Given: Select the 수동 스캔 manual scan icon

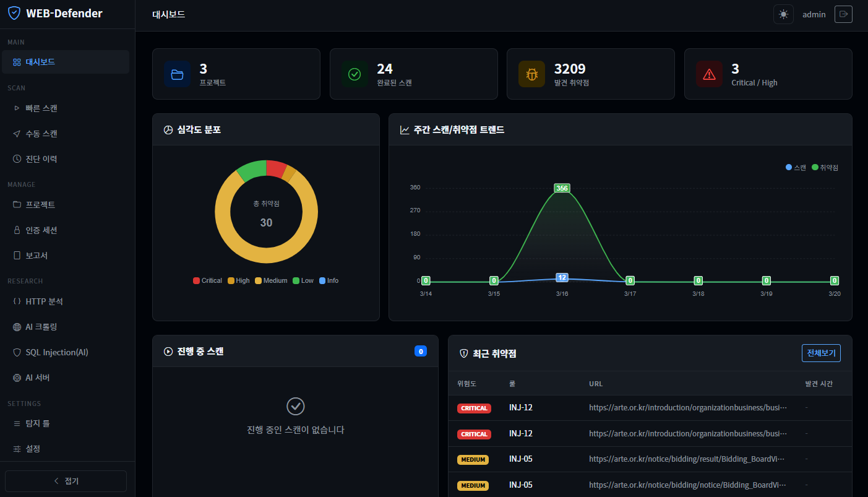Looking at the screenshot, I should pyautogui.click(x=17, y=133).
